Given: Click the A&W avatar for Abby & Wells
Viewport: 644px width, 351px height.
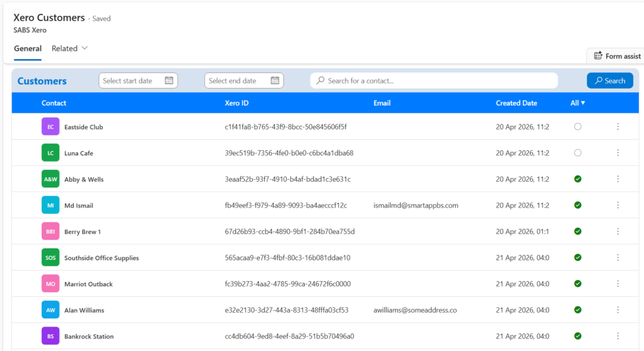Looking at the screenshot, I should [50, 179].
